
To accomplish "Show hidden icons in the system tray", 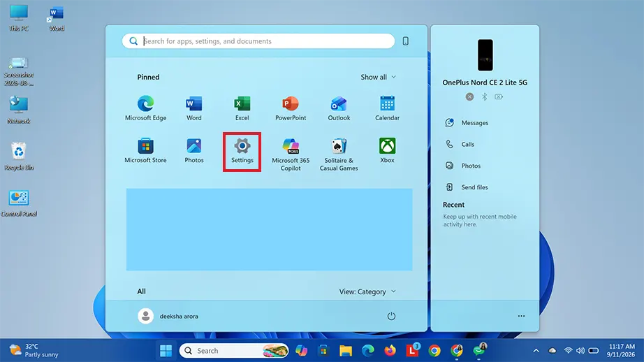I will (536, 351).
